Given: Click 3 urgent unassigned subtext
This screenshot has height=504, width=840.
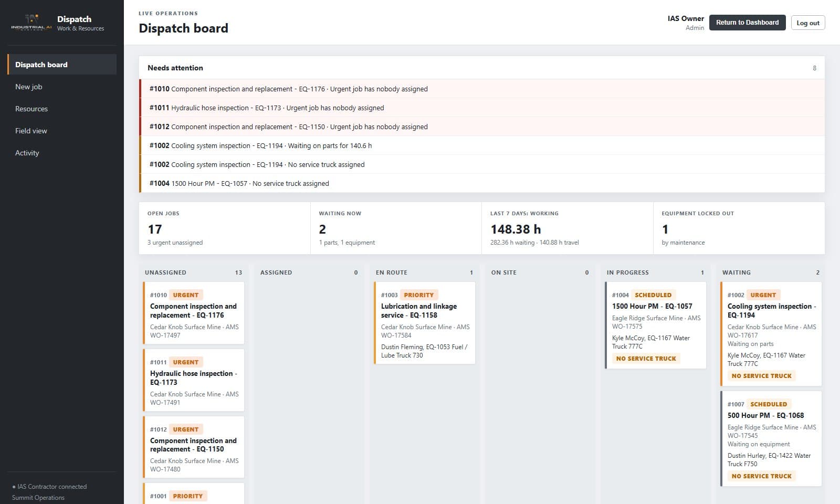Looking at the screenshot, I should (x=175, y=243).
